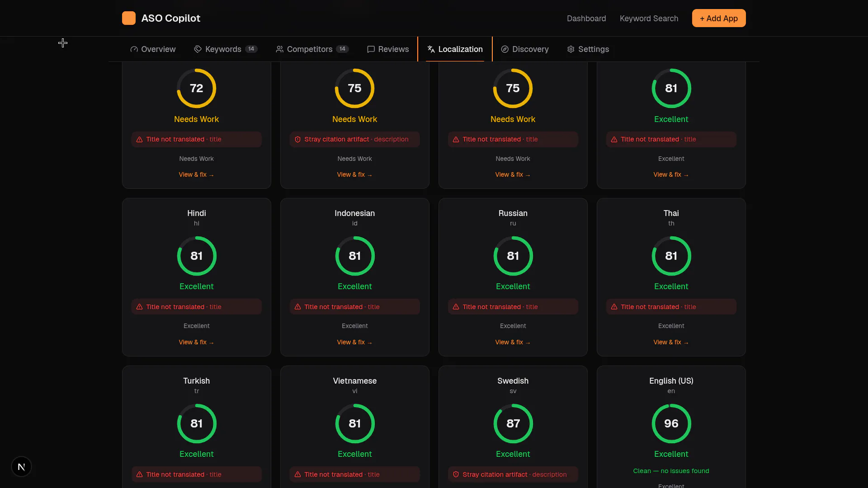Go to the Competitors tab
Image resolution: width=868 pixels, height=488 pixels.
point(312,49)
